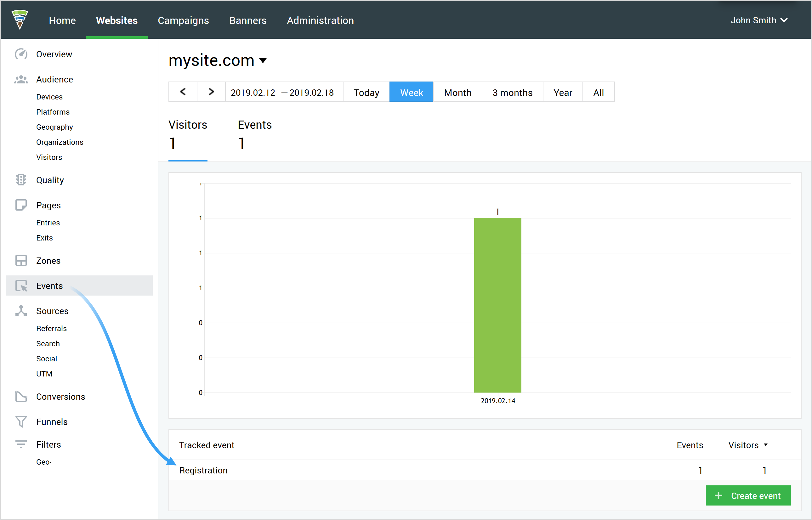This screenshot has width=812, height=520.
Task: Click the Audience people icon
Action: [x=21, y=79]
